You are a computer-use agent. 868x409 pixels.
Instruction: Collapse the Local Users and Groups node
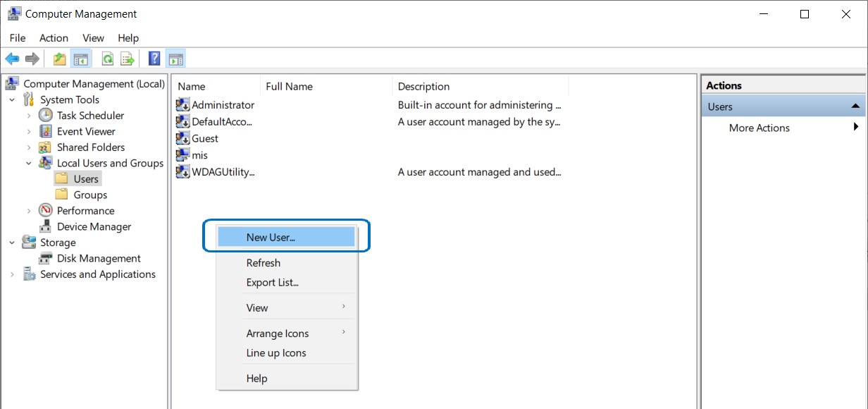(x=29, y=164)
